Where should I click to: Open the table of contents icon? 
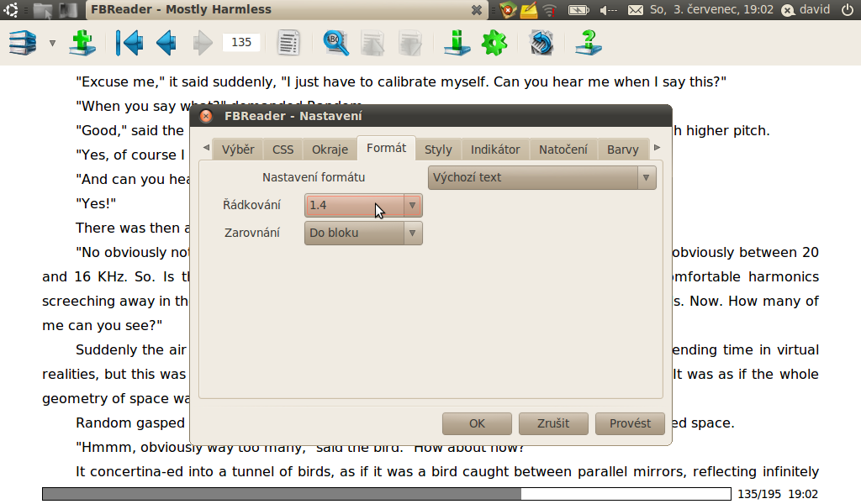(x=288, y=43)
